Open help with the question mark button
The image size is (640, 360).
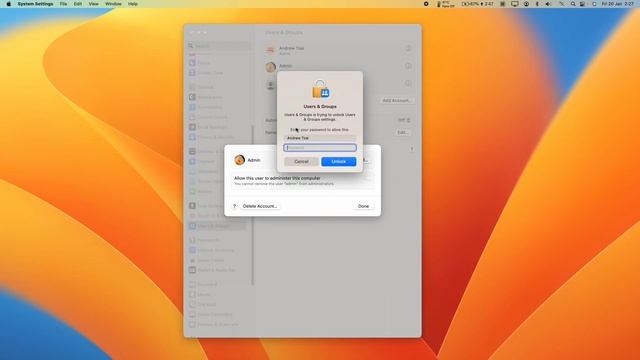234,206
